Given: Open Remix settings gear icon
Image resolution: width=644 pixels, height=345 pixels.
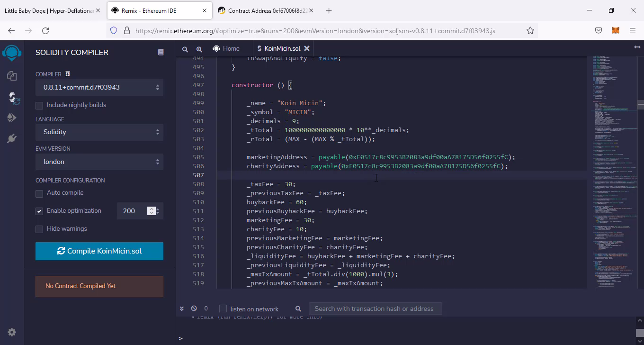Looking at the screenshot, I should click(x=12, y=332).
